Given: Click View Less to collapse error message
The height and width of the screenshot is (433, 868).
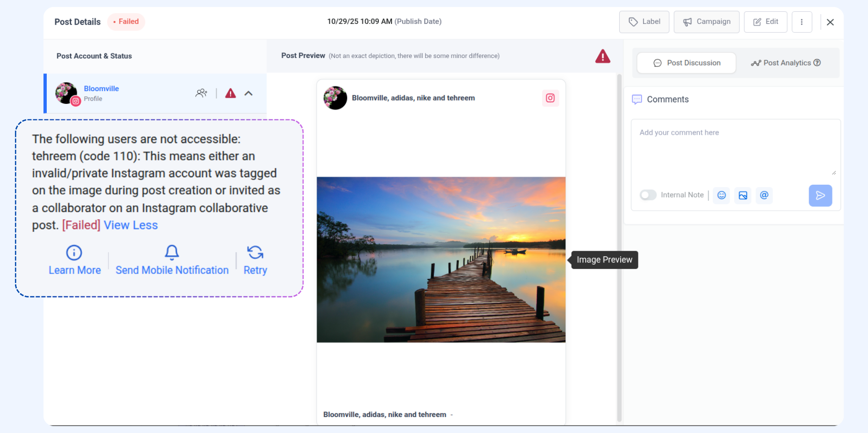Looking at the screenshot, I should [x=130, y=225].
